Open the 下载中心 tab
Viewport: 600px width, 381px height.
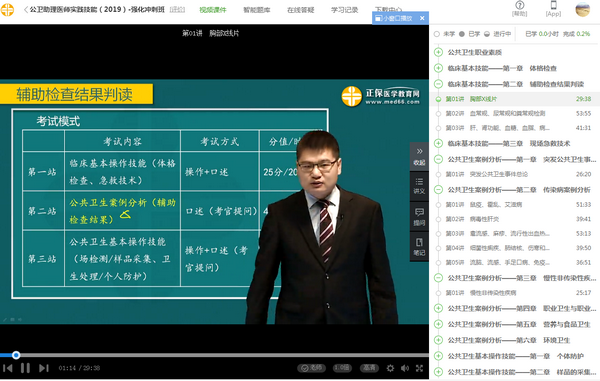tap(388, 9)
